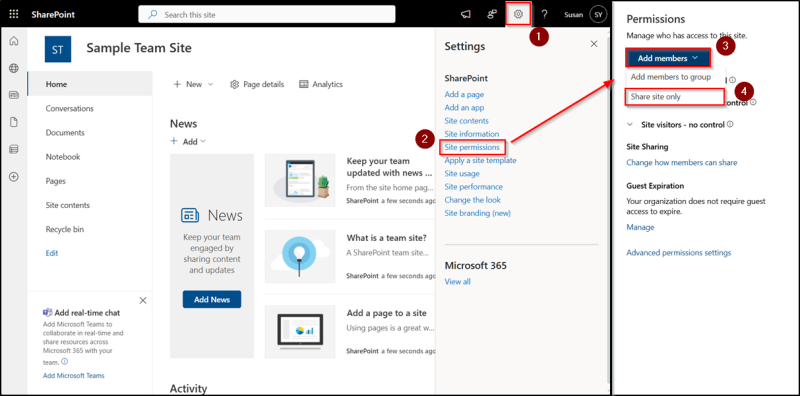The width and height of the screenshot is (800, 396).
Task: Click the Site visitors info icon
Action: pos(730,124)
